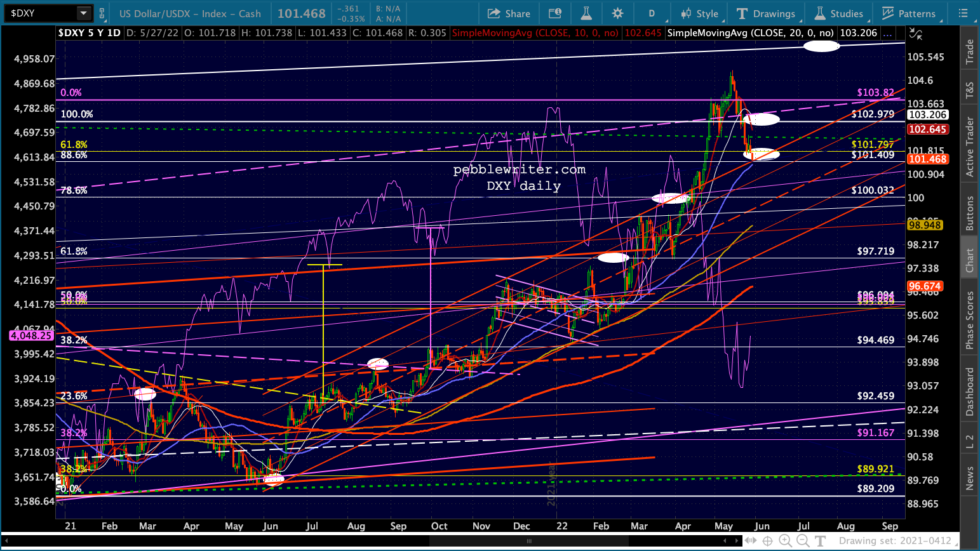Click the 4,048.25 pink bubble on left axis
The image size is (980, 551).
point(31,335)
